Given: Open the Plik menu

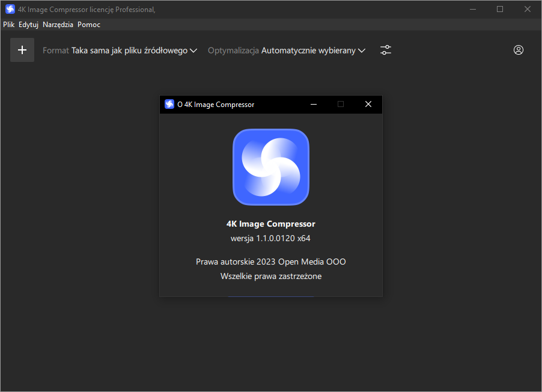Looking at the screenshot, I should 8,25.
